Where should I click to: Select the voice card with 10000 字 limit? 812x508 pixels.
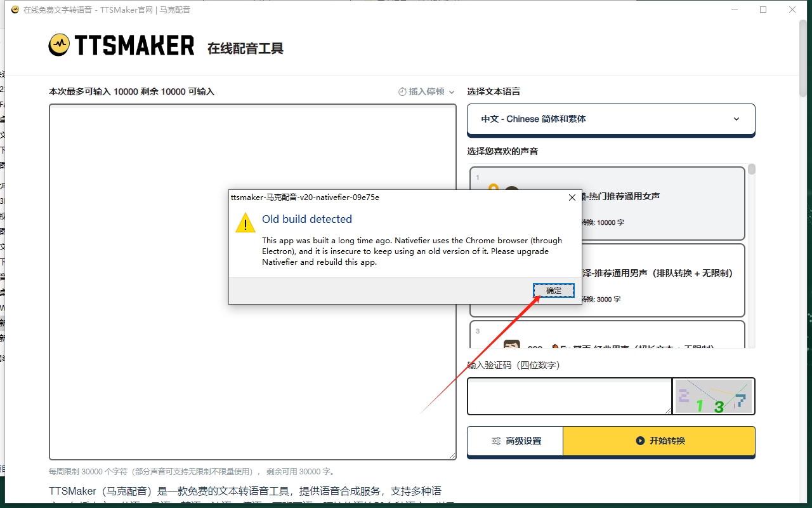coord(607,203)
